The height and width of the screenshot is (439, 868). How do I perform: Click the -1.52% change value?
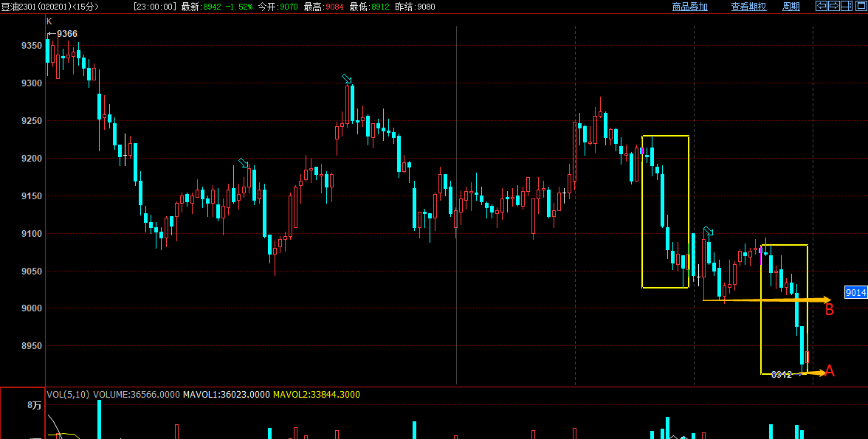[x=238, y=7]
